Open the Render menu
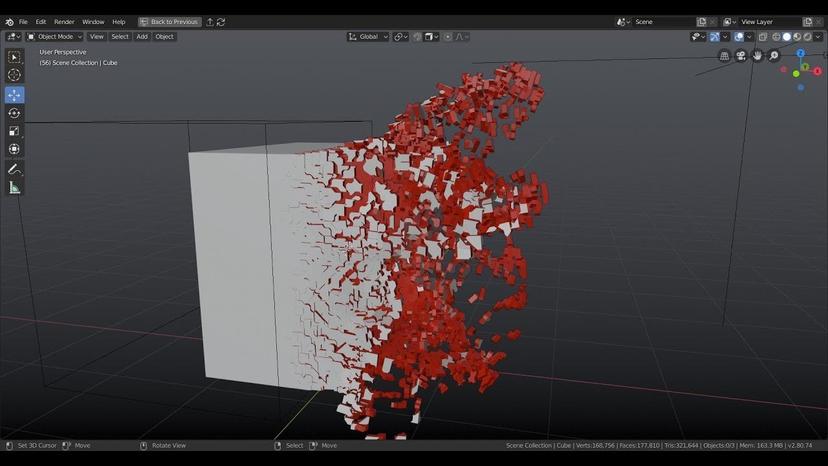This screenshot has width=828, height=466. tap(64, 21)
